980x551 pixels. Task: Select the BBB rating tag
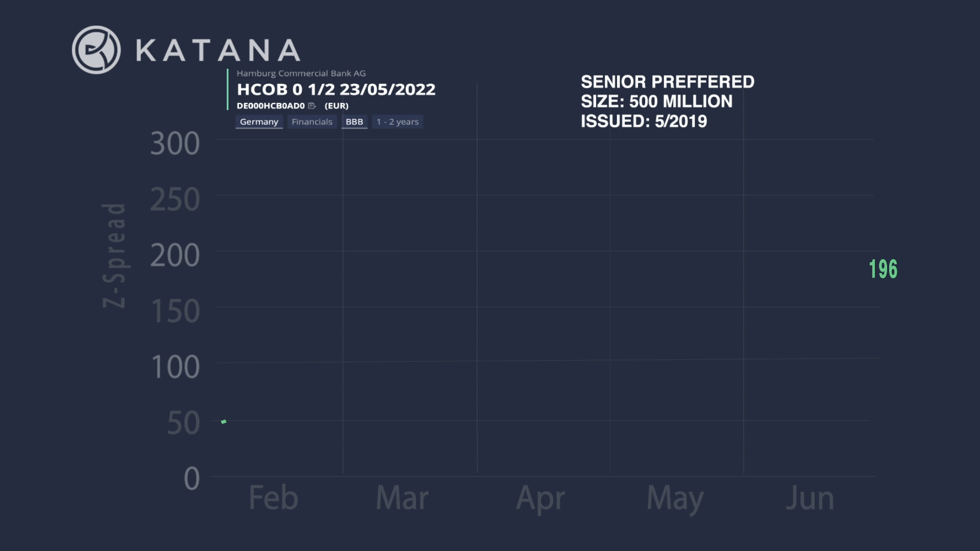(354, 122)
